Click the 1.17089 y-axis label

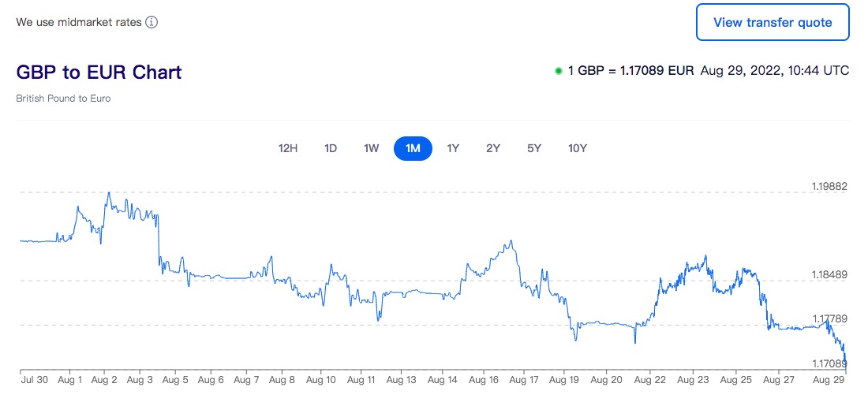829,364
